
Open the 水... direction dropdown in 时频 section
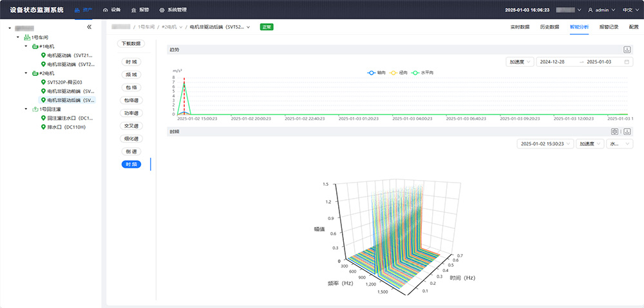coord(620,144)
